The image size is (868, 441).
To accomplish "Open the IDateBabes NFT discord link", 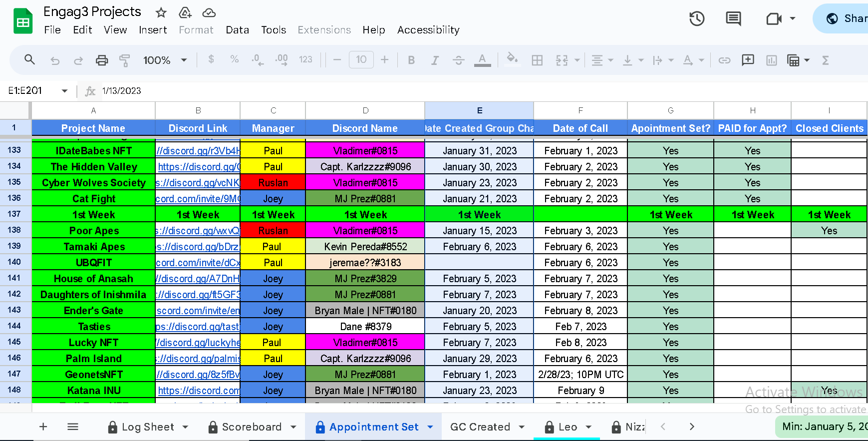I will (x=198, y=151).
